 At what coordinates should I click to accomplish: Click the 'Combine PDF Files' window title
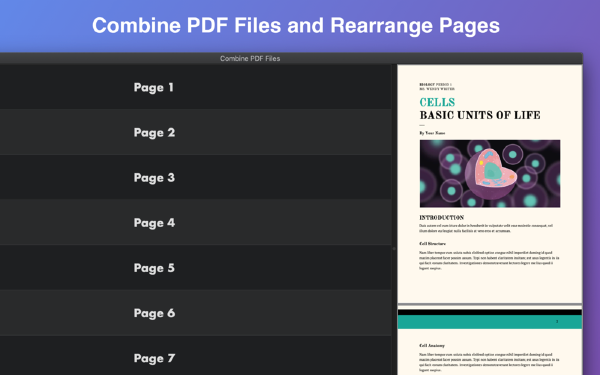click(x=250, y=59)
